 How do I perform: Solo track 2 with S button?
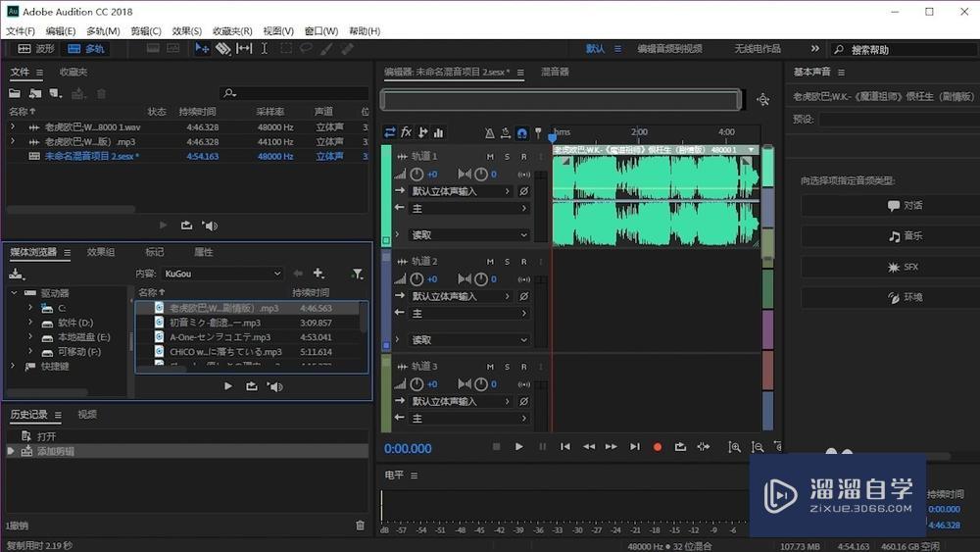507,262
